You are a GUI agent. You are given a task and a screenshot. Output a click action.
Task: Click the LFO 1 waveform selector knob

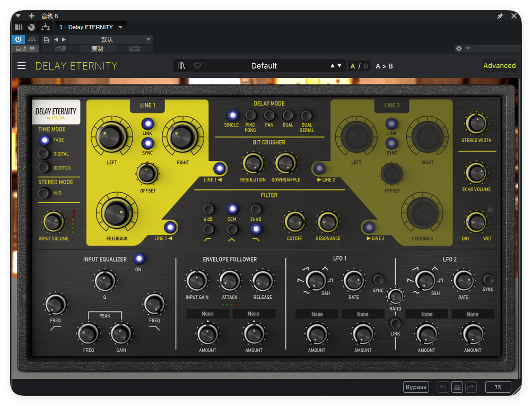click(316, 280)
